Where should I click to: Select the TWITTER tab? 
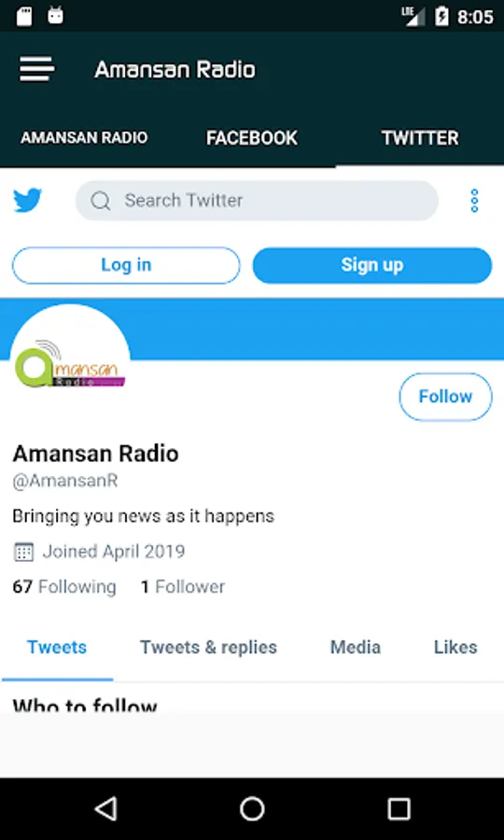pos(420,138)
